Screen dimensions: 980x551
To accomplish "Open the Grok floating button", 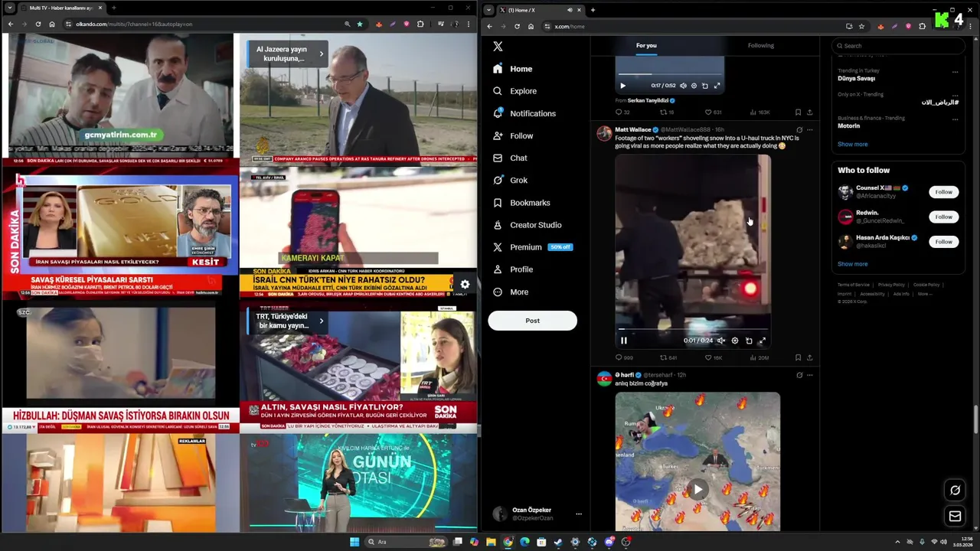I will click(955, 491).
